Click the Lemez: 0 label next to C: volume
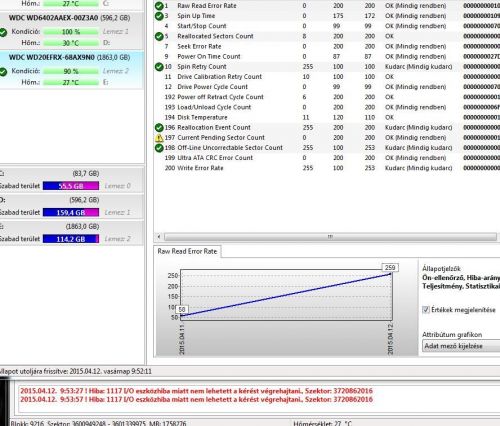Image resolution: width=500 pixels, height=426 pixels. [x=117, y=186]
